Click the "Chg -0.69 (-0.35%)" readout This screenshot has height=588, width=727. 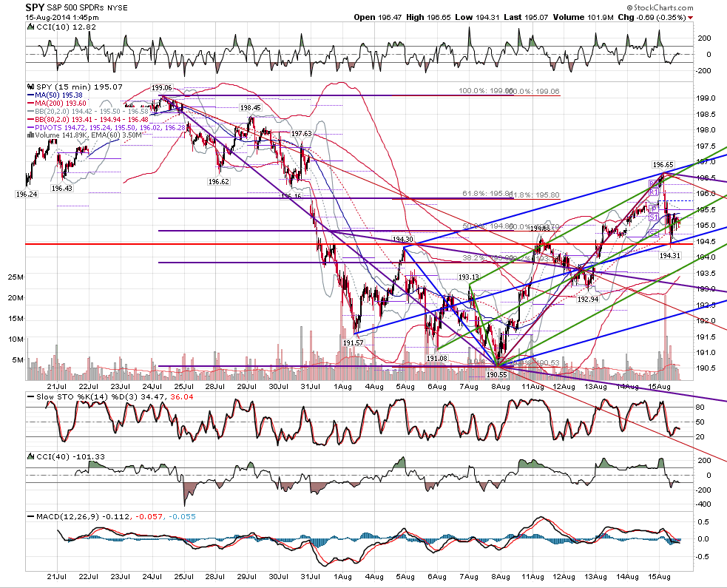click(652, 17)
